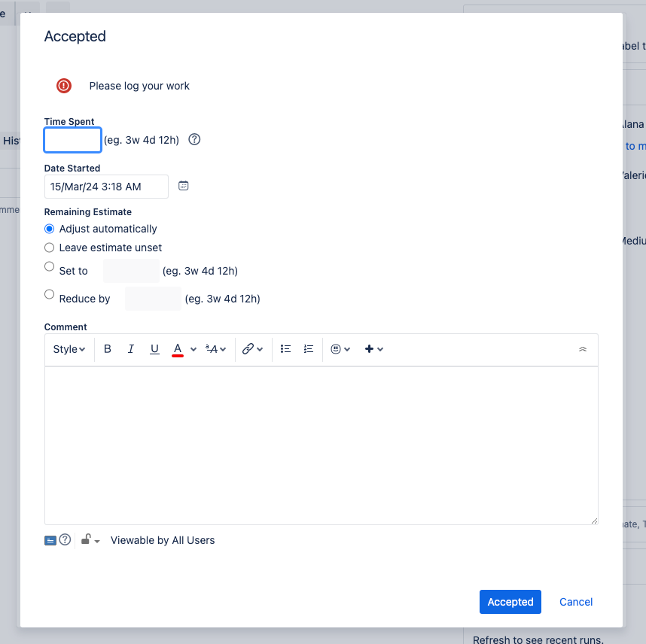Click the Time Spent help question icon
Image resolution: width=646 pixels, height=644 pixels.
tap(194, 140)
